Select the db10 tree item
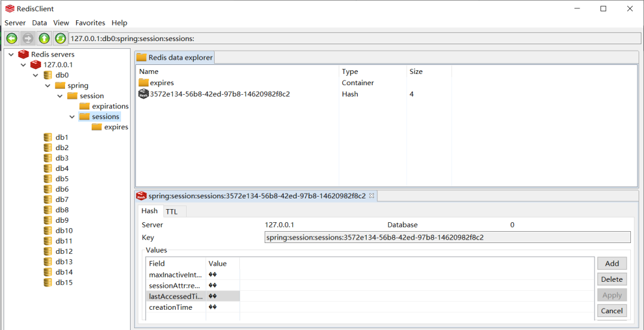644x330 pixels. [64, 231]
